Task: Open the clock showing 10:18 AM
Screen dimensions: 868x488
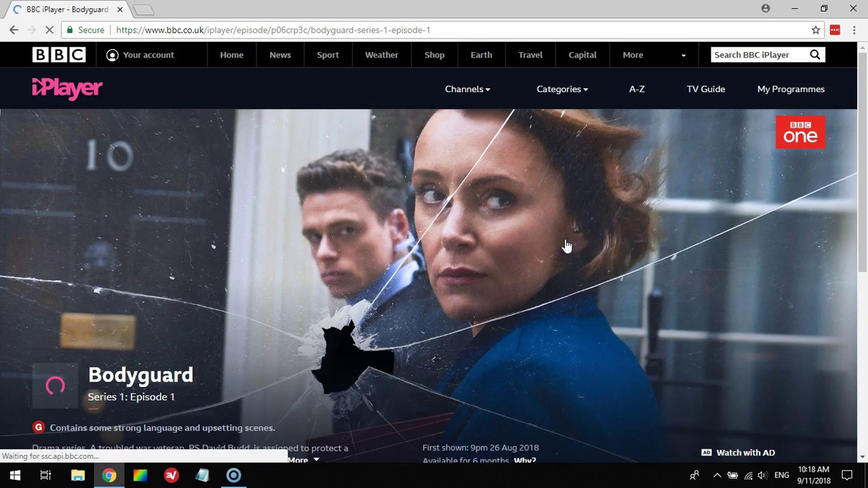Action: pyautogui.click(x=814, y=475)
